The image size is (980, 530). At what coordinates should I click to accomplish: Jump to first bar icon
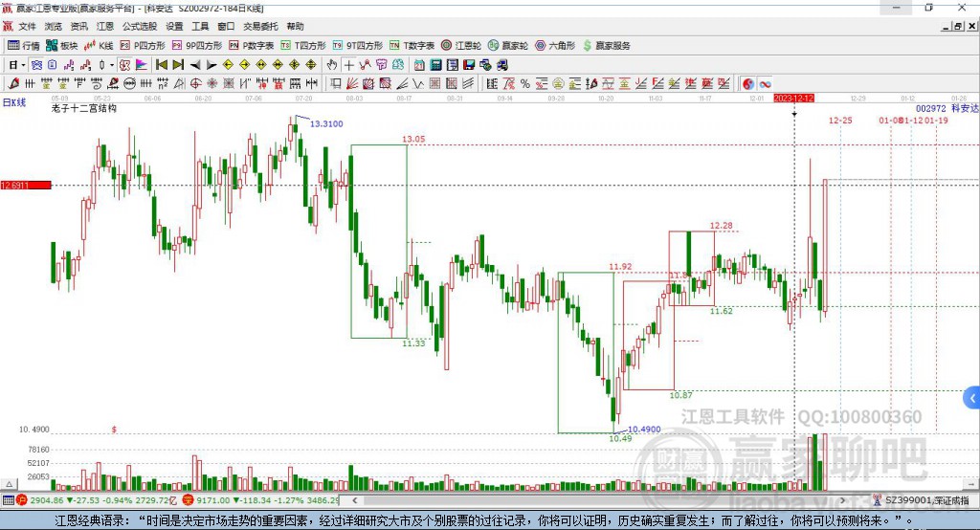(x=161, y=65)
